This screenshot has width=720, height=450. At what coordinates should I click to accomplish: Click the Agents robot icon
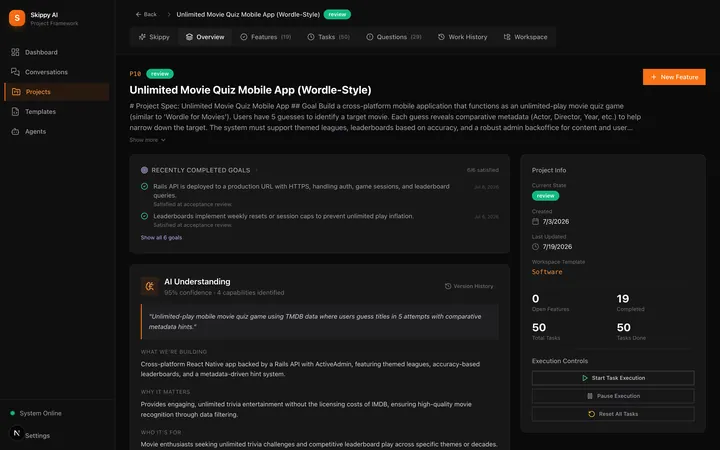point(15,131)
